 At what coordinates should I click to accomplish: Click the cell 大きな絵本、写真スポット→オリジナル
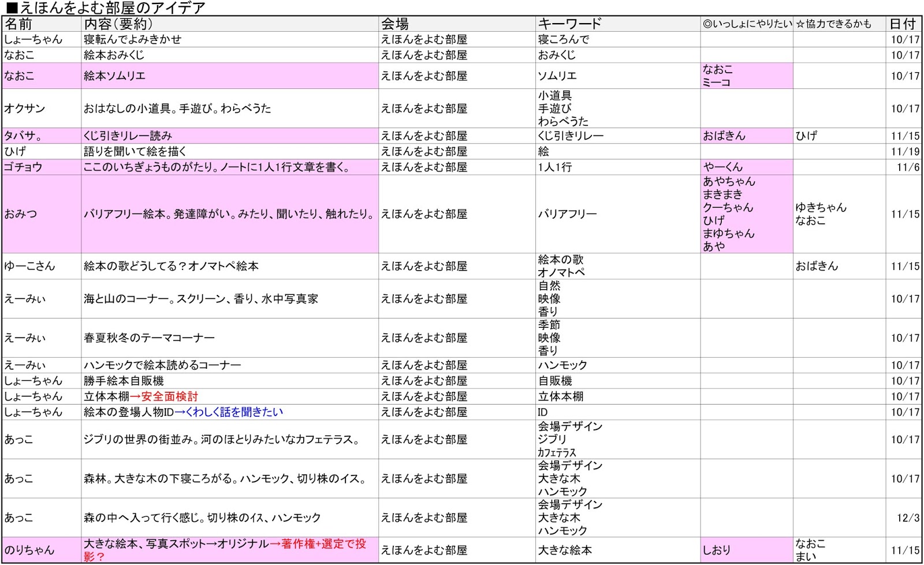230,551
